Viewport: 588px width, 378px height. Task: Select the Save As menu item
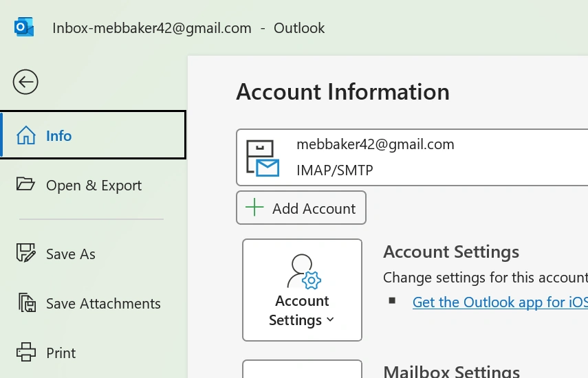click(x=93, y=254)
